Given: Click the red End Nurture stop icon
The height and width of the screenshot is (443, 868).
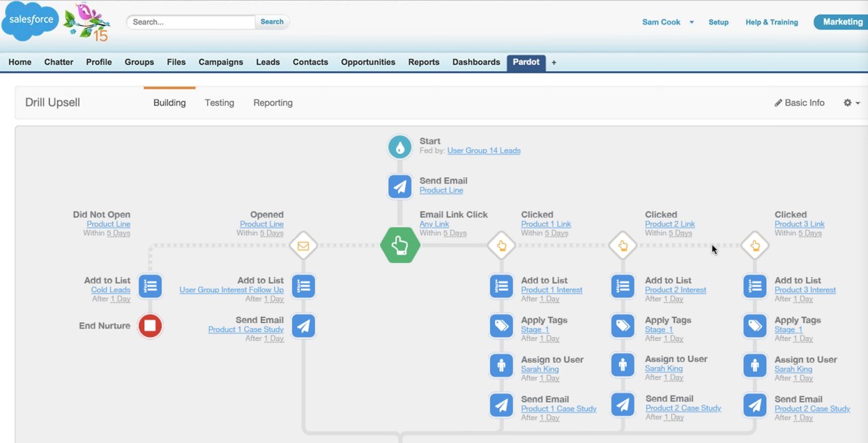Looking at the screenshot, I should [150, 326].
